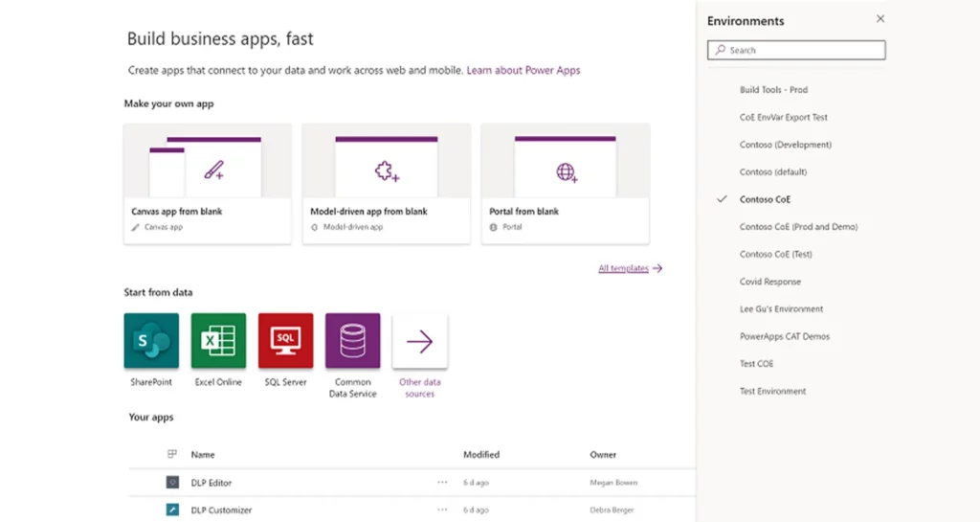Create a Model-driven app from blank
980x522 pixels.
pyautogui.click(x=387, y=183)
